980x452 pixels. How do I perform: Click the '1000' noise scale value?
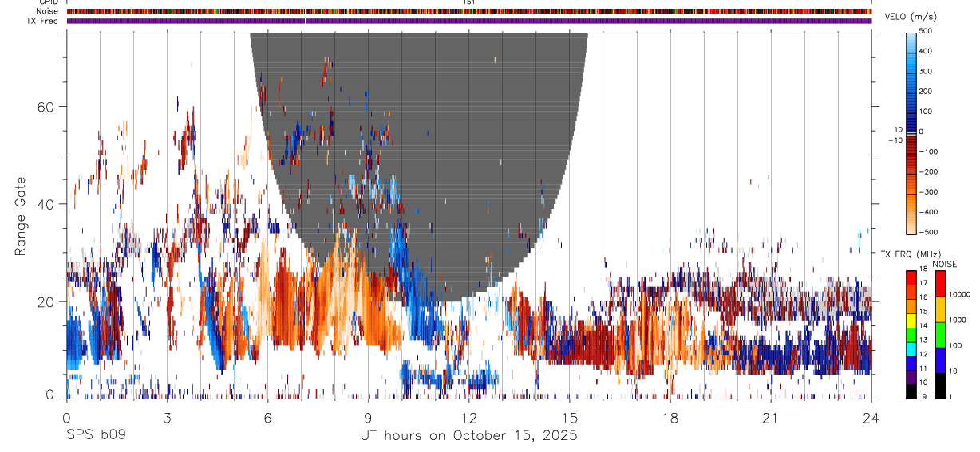[x=956, y=320]
